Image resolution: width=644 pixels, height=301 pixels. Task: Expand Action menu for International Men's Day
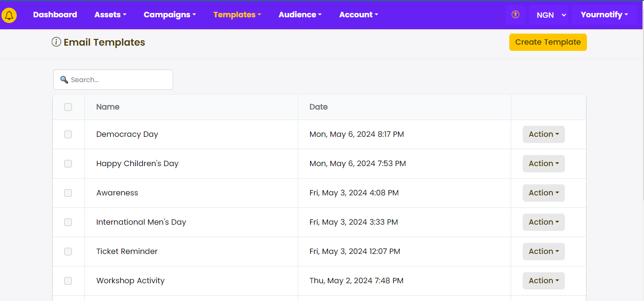[543, 222]
